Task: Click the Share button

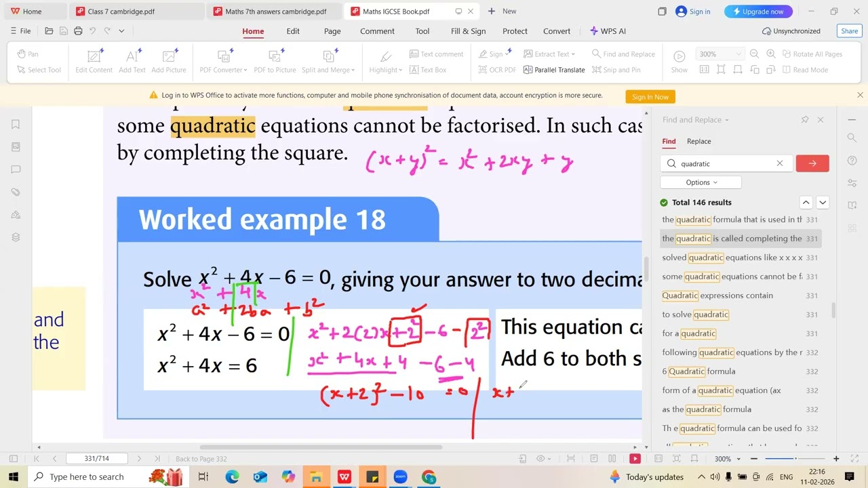Action: click(850, 31)
